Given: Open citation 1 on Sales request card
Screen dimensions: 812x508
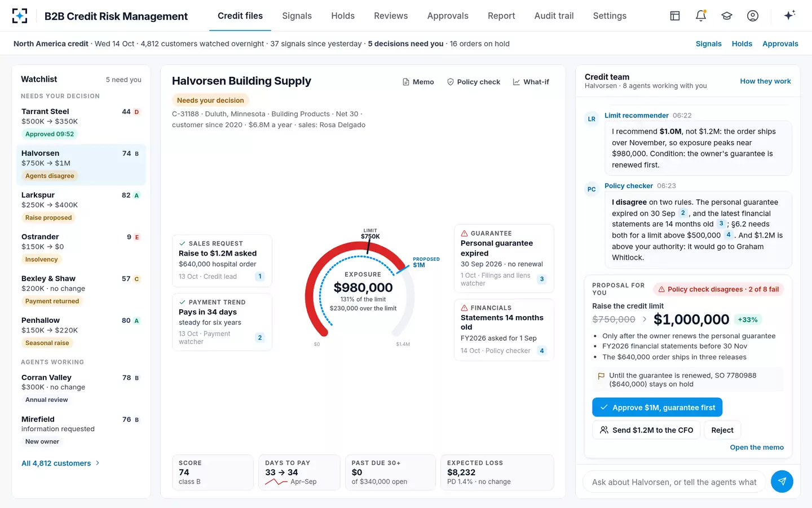Looking at the screenshot, I should tap(260, 277).
